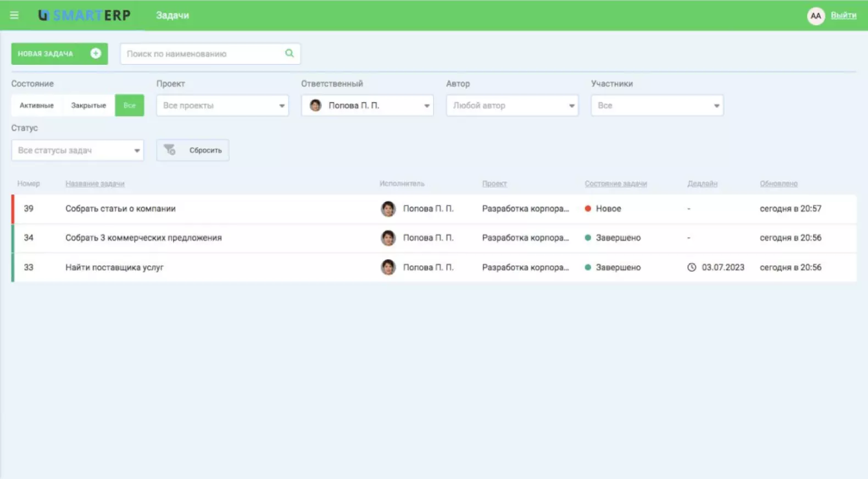Click the deadline clock icon on task 33

tap(692, 268)
